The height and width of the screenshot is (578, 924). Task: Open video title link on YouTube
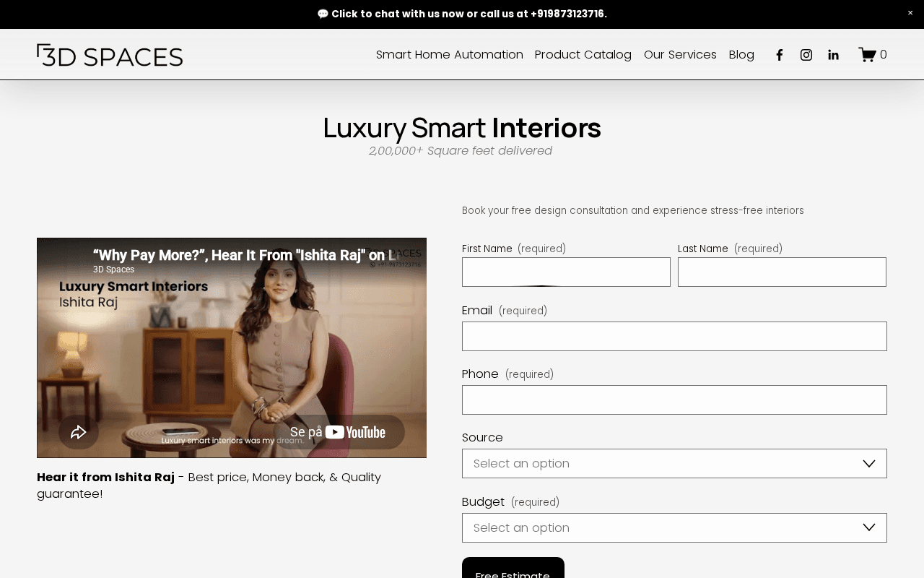(x=245, y=255)
